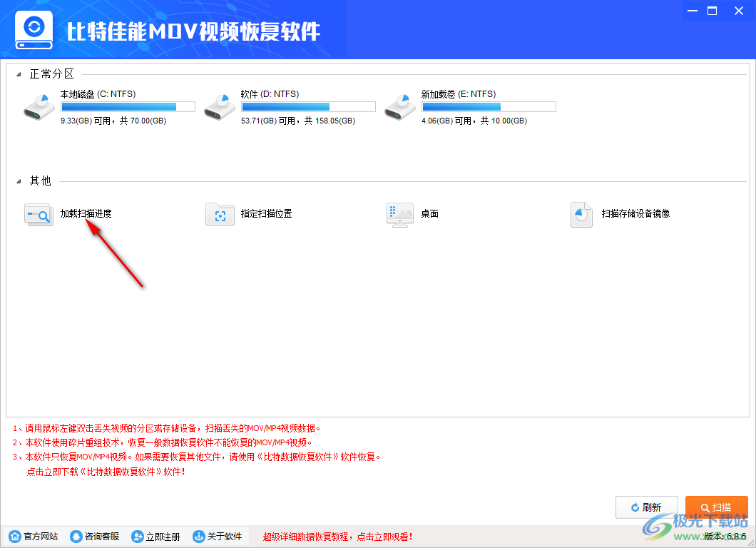The height and width of the screenshot is (548, 756).
Task: Collapse the 正常分区 partitions section
Action: point(19,73)
